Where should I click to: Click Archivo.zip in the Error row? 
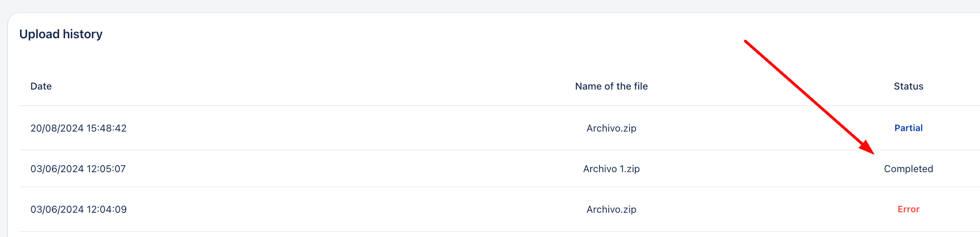tap(611, 209)
